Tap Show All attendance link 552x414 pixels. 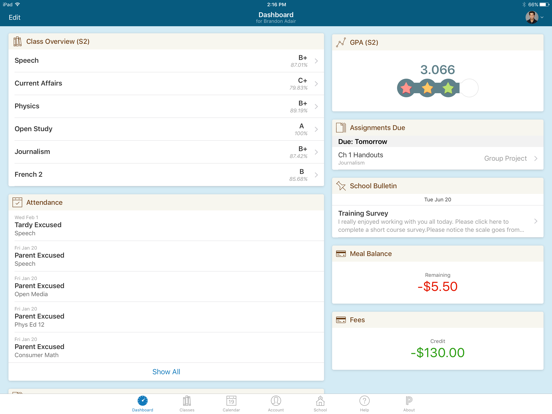(166, 372)
